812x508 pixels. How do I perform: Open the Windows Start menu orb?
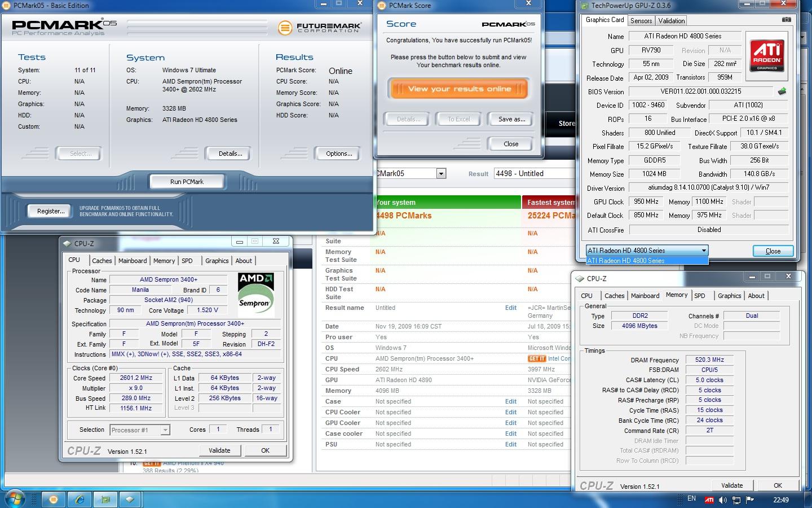(x=15, y=500)
